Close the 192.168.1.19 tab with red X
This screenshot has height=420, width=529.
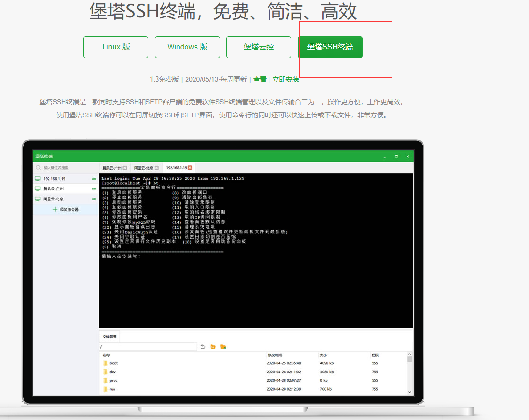coord(190,168)
